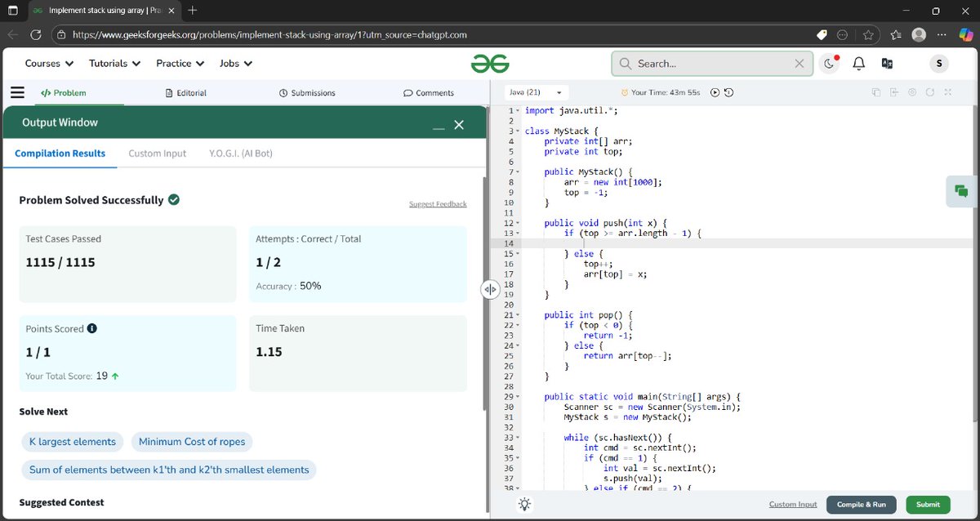Click 'Your Time: 43m 55s' text

(666, 92)
